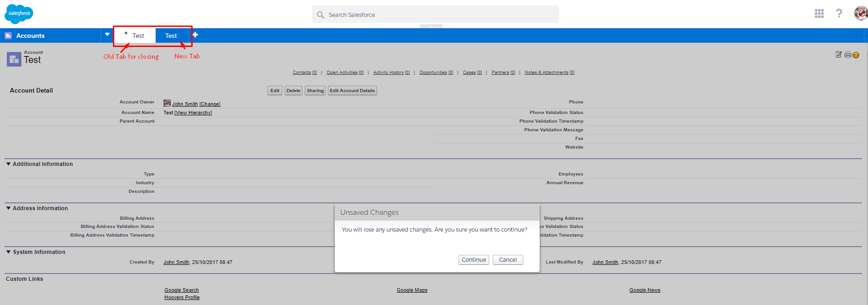This screenshot has height=305, width=868.
Task: Collapse the System Information section
Action: 8,252
